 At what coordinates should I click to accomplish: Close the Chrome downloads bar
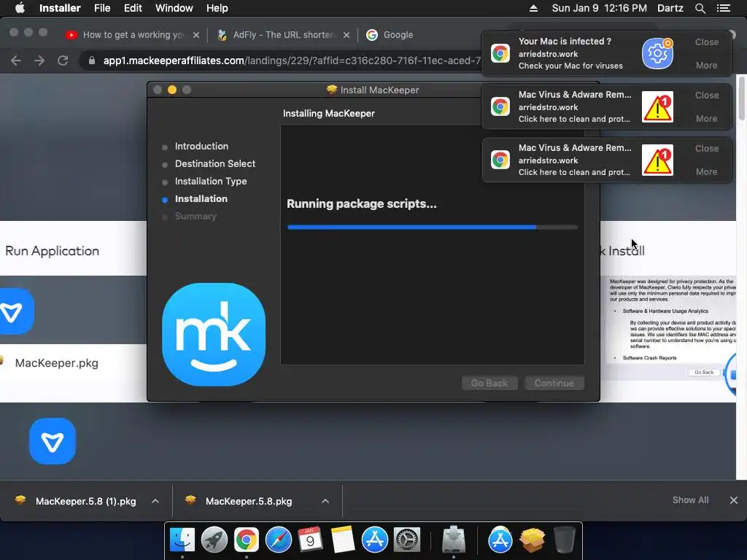click(x=734, y=500)
